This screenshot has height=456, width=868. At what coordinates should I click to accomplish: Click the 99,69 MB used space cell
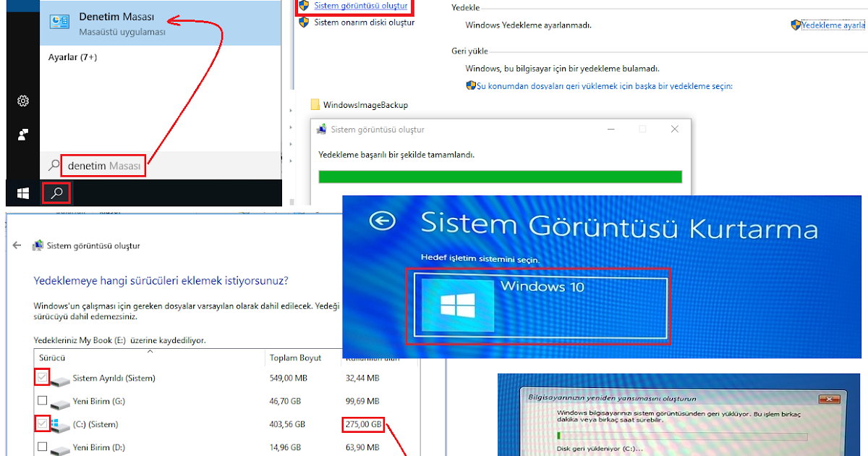[x=363, y=402]
